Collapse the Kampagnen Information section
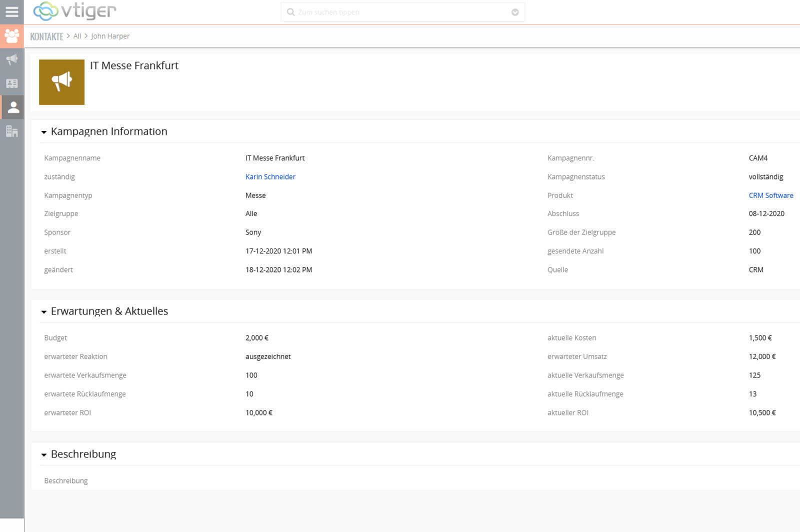The width and height of the screenshot is (800, 532). (x=43, y=132)
